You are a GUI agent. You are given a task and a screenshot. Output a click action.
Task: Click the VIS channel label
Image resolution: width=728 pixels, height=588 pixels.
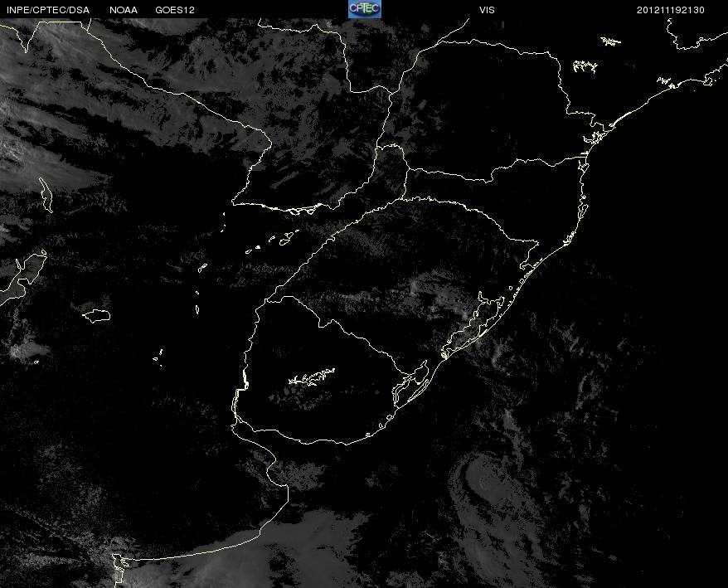coord(487,10)
